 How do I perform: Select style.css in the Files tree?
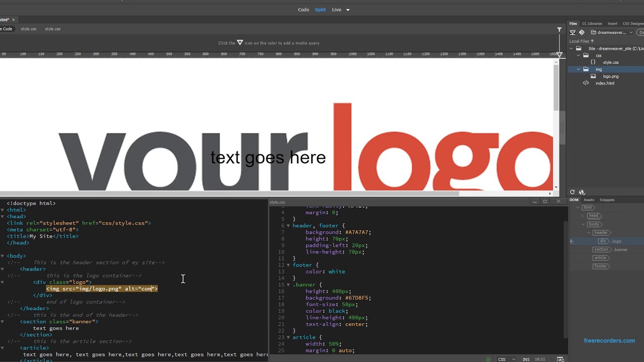611,62
